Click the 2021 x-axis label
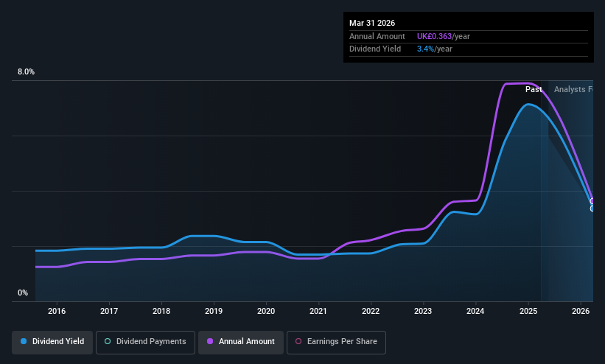Screen dimensions: 605x364 tap(318, 311)
